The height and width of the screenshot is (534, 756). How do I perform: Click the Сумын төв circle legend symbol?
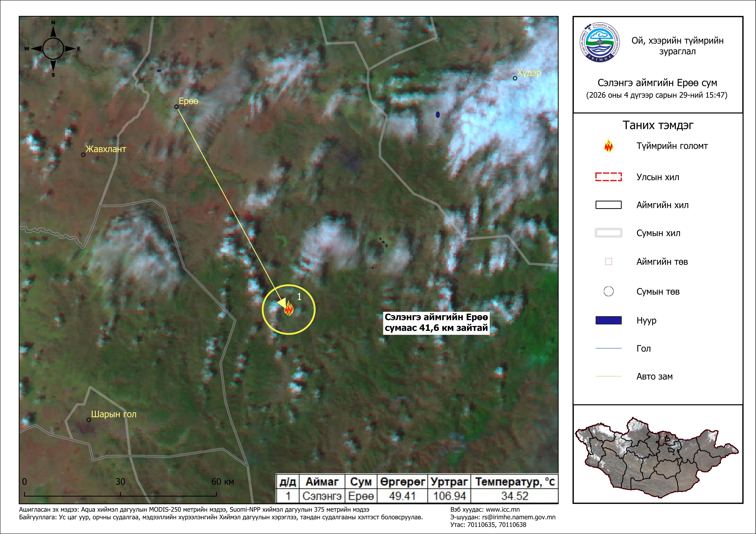click(608, 291)
